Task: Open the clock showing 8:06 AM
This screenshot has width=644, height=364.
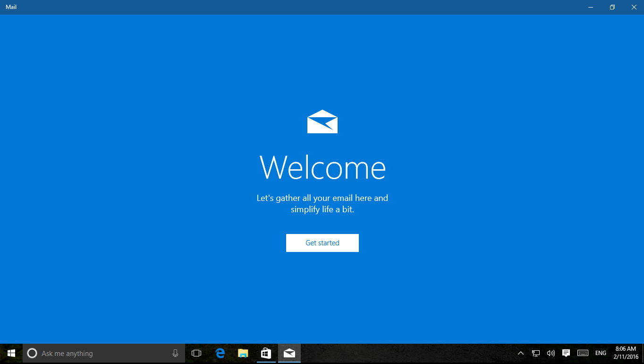Action: pos(626,353)
